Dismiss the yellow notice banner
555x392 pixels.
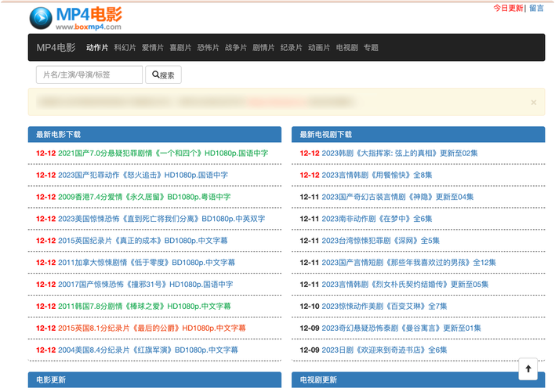coord(533,103)
